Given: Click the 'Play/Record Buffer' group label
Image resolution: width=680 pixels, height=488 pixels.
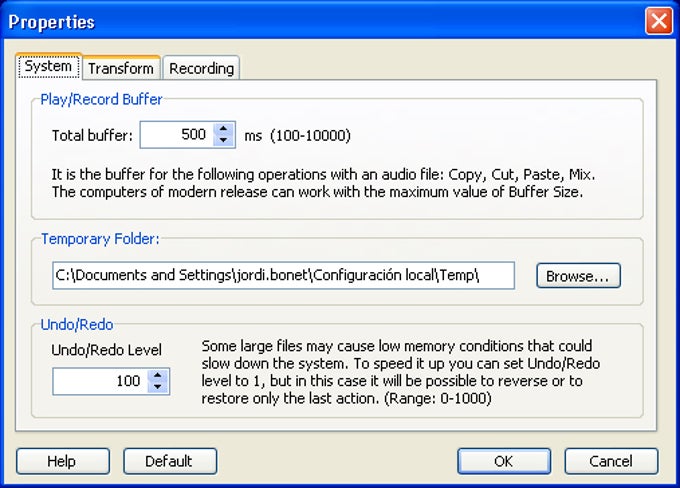Looking at the screenshot, I should 101,99.
